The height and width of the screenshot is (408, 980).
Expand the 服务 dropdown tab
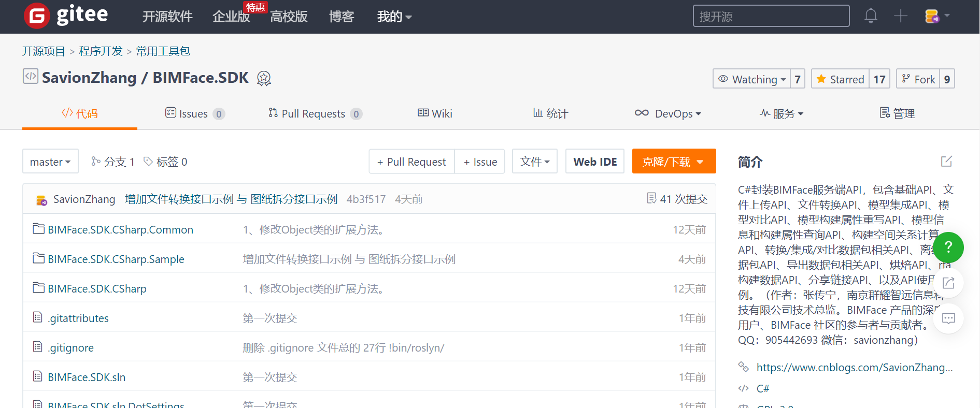(x=782, y=113)
